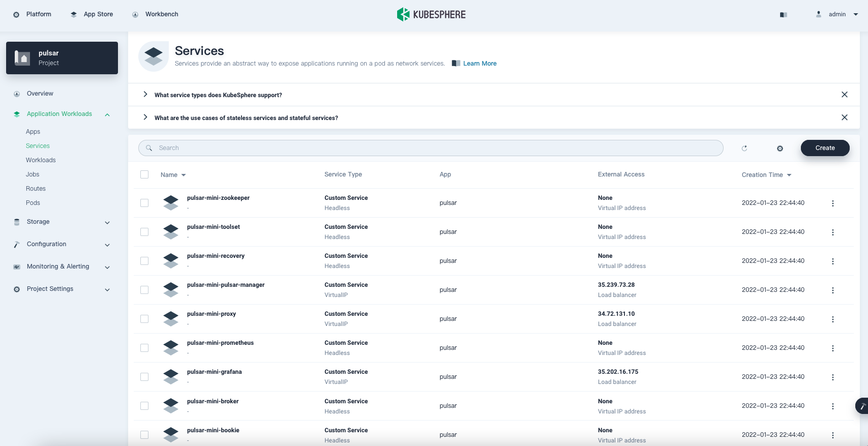Screen dimensions: 868x446
Task: Sort by Creation Time column
Action: [766, 175]
